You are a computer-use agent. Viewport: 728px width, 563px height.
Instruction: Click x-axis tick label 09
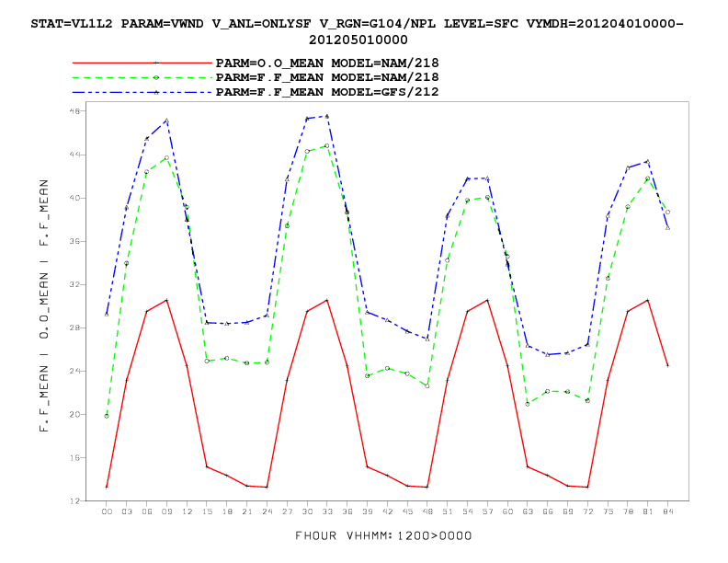166,511
